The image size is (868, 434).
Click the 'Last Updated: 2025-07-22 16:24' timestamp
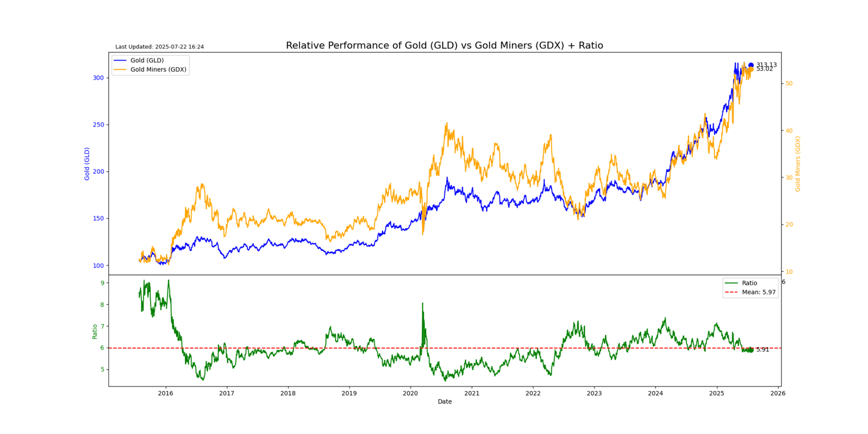pyautogui.click(x=159, y=47)
